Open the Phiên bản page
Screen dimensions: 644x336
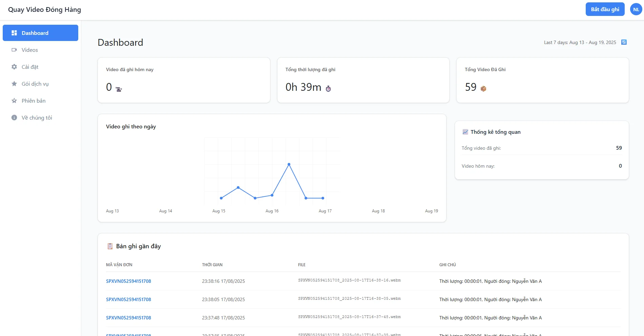[x=40, y=101]
